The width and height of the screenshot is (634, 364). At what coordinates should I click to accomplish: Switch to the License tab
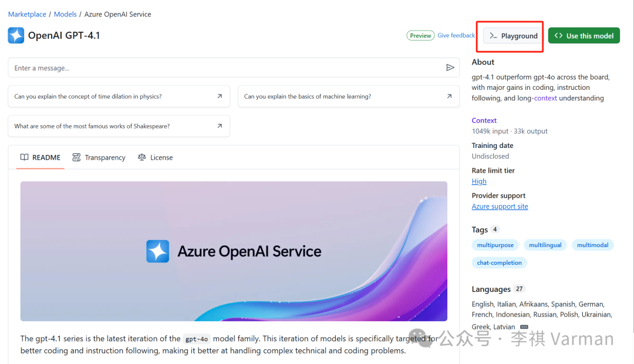(155, 157)
